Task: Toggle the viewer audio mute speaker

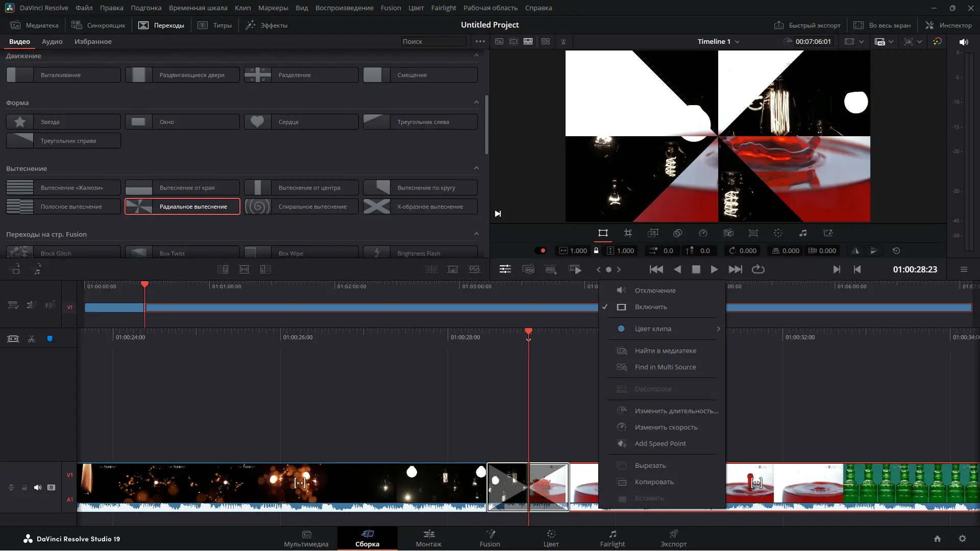Action: (963, 42)
